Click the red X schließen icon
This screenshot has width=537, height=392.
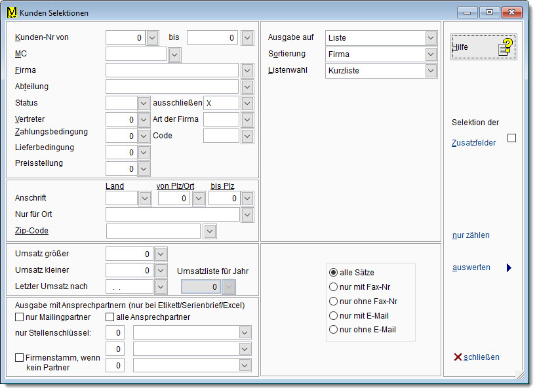tap(458, 357)
